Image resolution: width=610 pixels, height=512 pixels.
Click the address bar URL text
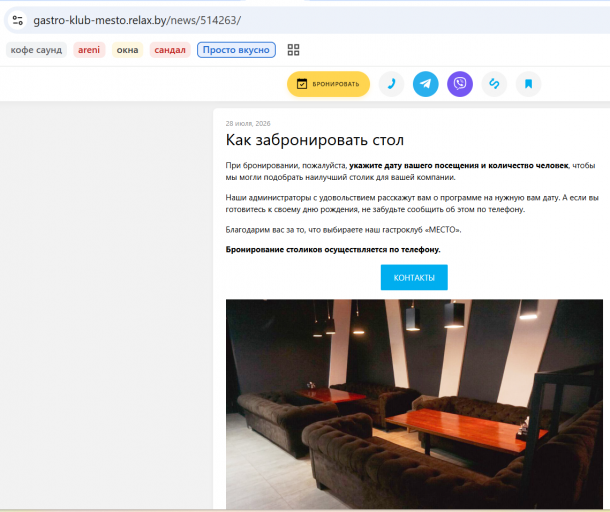click(137, 20)
